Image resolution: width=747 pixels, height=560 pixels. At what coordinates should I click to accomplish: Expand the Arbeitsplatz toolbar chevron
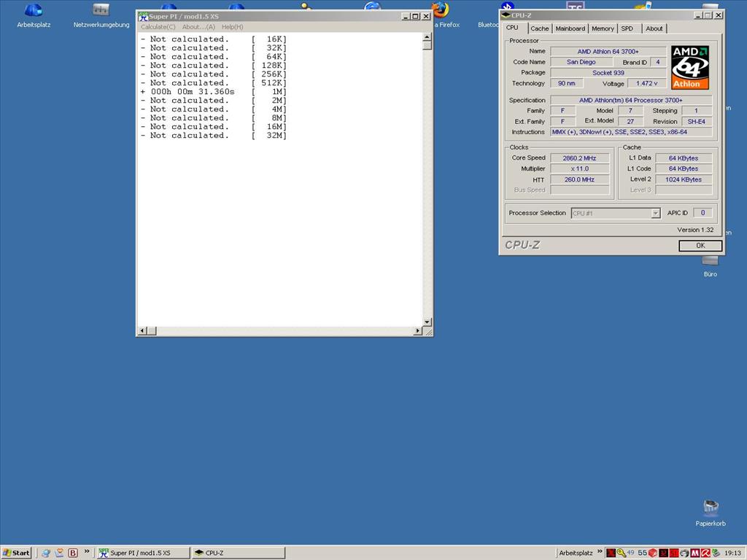[x=600, y=551]
